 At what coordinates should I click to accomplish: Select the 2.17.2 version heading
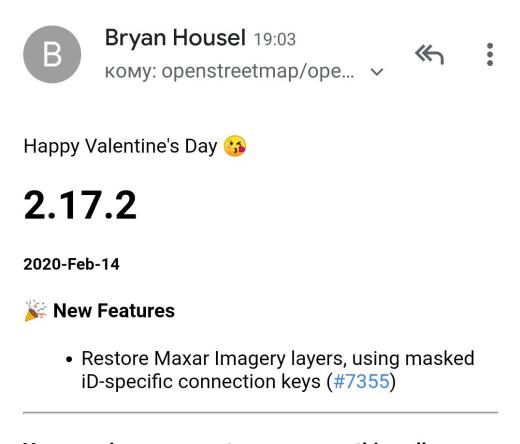pos(80,205)
